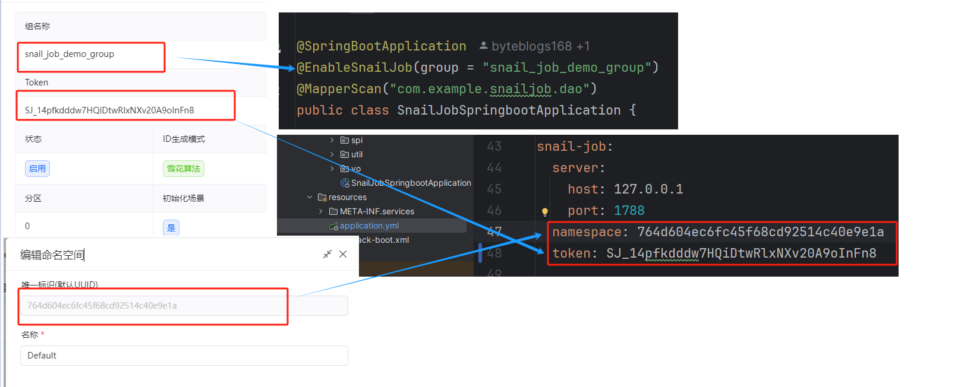980x387 pixels.
Task: Click the shrink icon in namespace dialog
Action: 327,254
